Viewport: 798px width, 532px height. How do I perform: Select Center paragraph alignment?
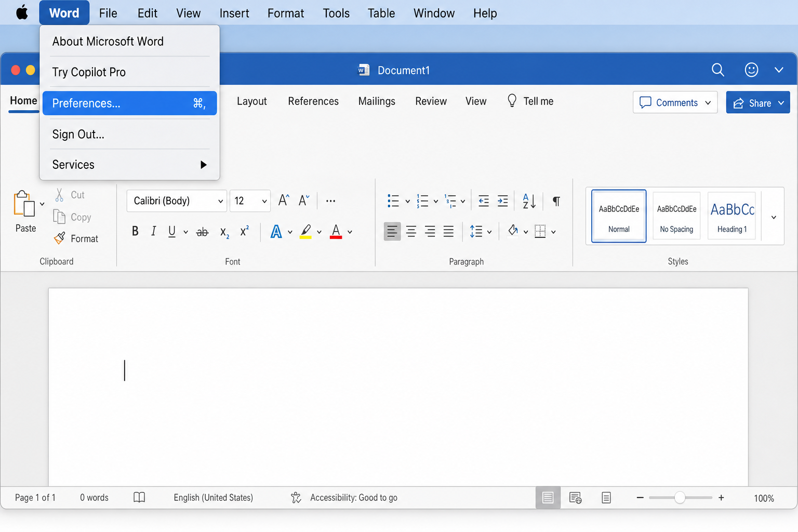411,231
